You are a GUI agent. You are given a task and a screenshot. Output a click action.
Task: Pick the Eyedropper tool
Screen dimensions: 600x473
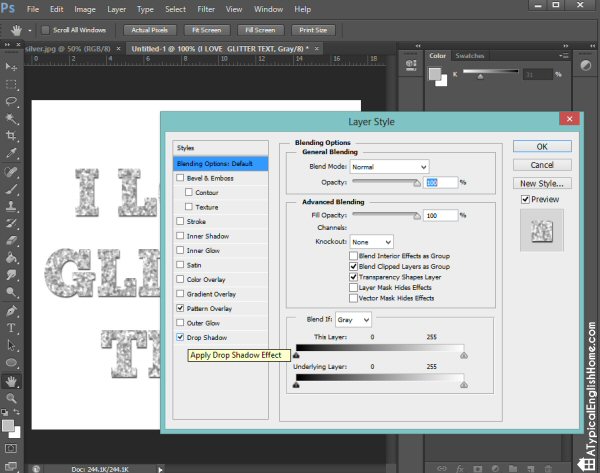(x=11, y=153)
